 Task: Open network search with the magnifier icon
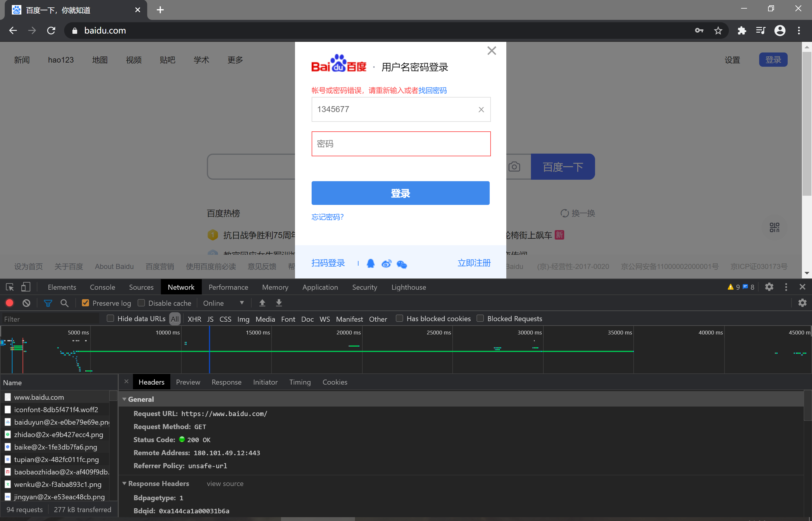click(x=64, y=303)
